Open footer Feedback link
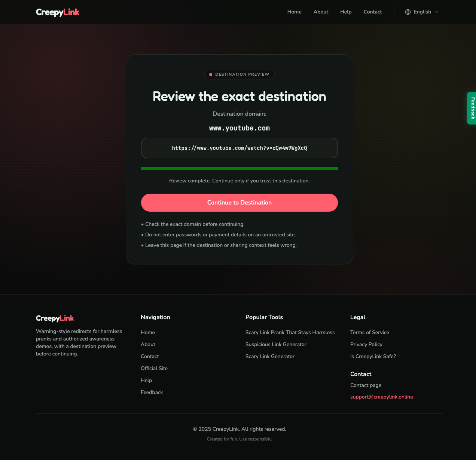476x460 pixels. pyautogui.click(x=152, y=393)
